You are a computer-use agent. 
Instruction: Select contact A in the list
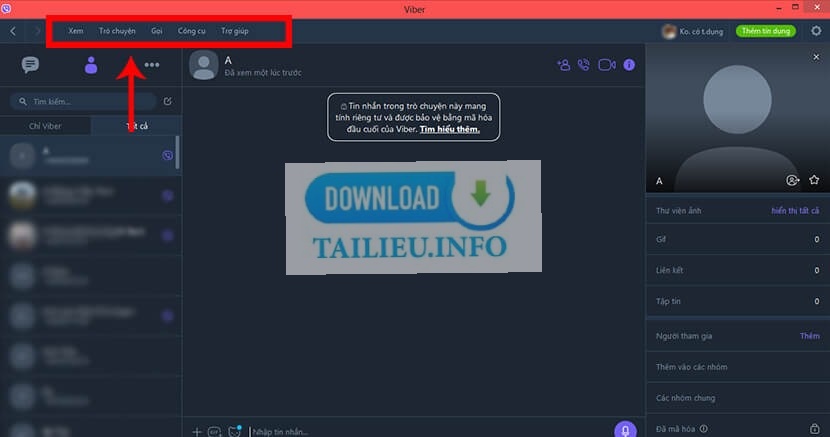tap(87, 156)
